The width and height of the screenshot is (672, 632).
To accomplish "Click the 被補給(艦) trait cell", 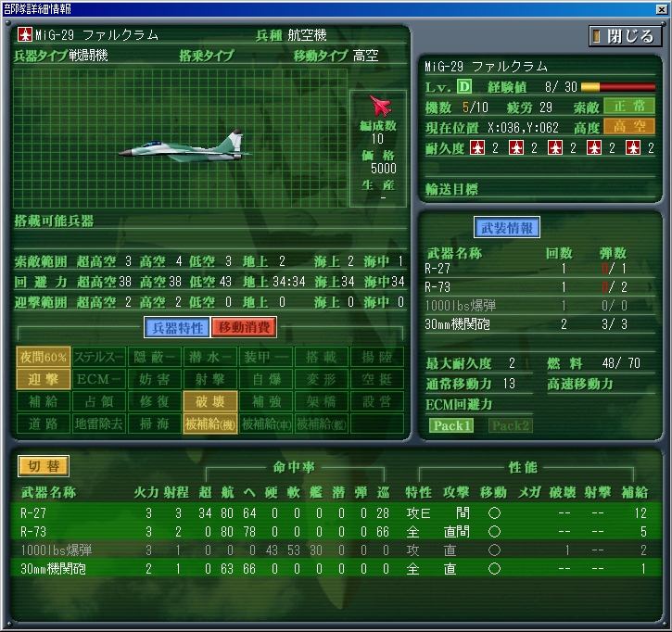I will tap(322, 423).
